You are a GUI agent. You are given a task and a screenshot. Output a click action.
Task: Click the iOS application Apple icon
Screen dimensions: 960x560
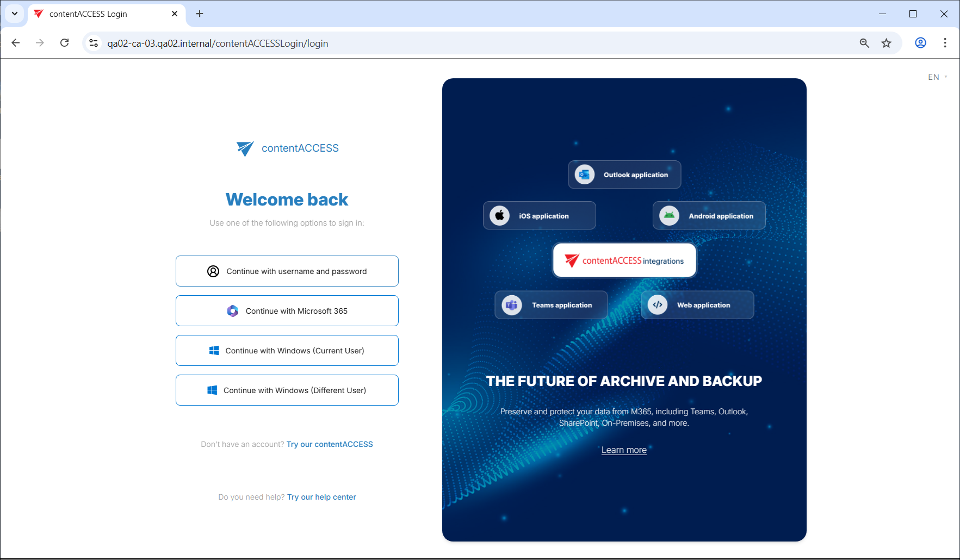coord(499,216)
